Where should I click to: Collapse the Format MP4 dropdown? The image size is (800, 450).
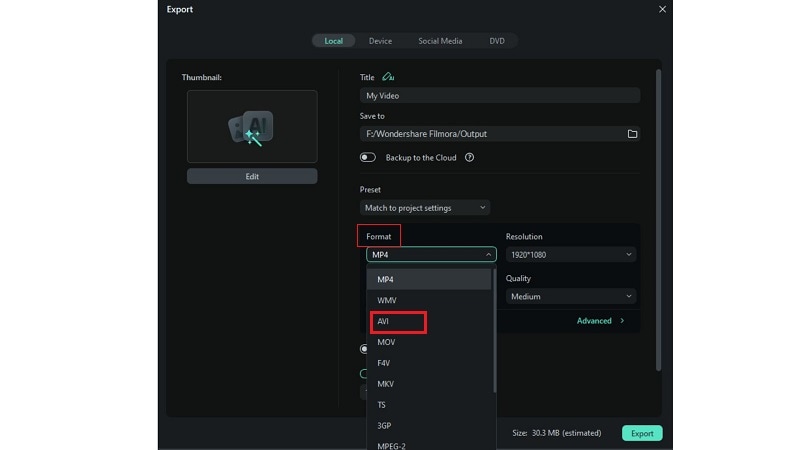click(431, 255)
